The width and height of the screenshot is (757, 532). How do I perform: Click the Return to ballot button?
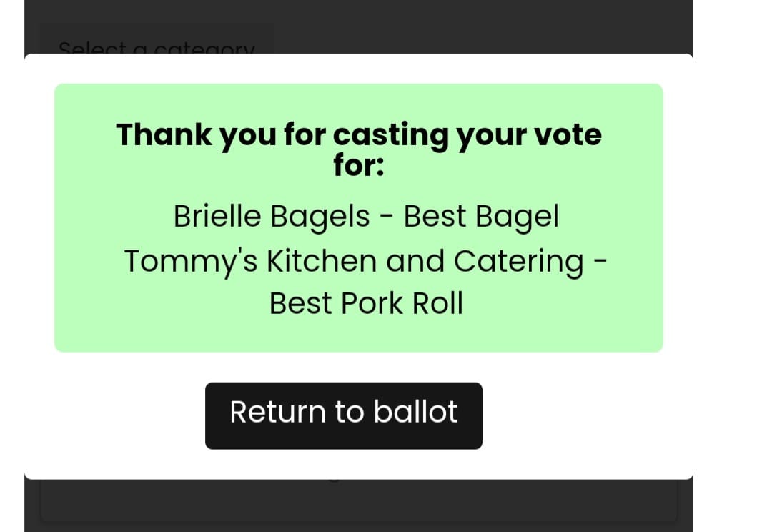pyautogui.click(x=343, y=415)
